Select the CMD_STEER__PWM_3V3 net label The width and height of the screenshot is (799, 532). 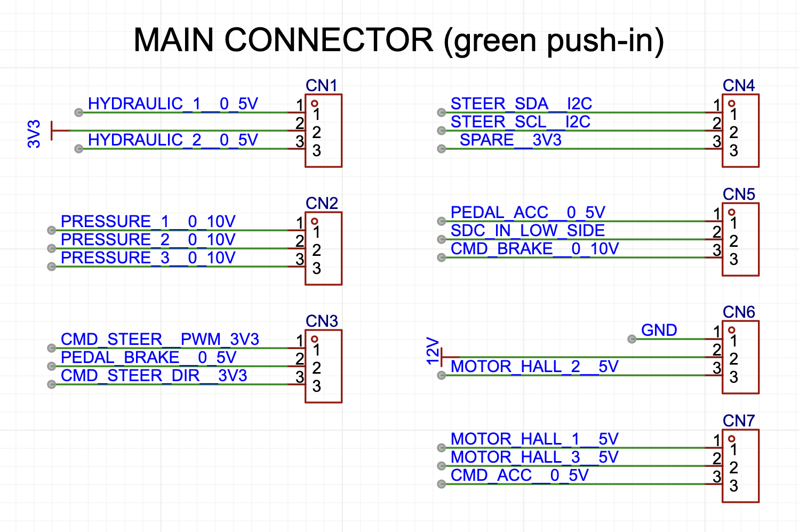(160, 340)
